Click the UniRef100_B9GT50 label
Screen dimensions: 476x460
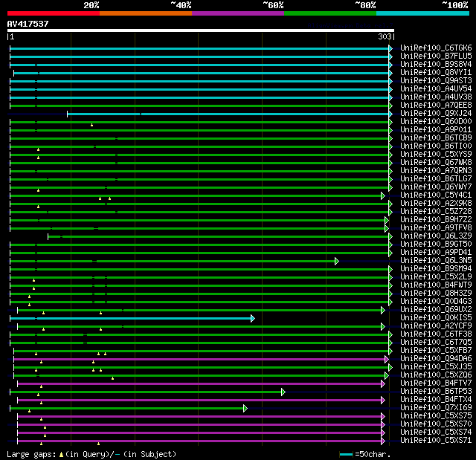pos(436,244)
